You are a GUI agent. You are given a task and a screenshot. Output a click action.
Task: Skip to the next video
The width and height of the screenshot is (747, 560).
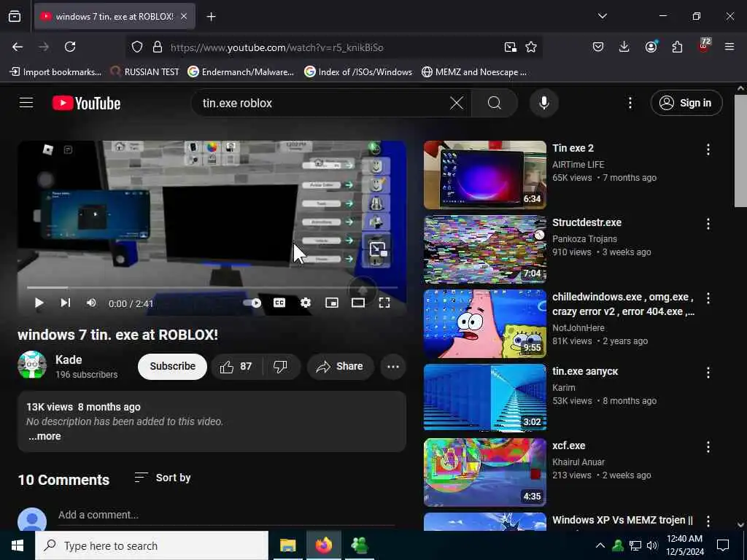(65, 303)
